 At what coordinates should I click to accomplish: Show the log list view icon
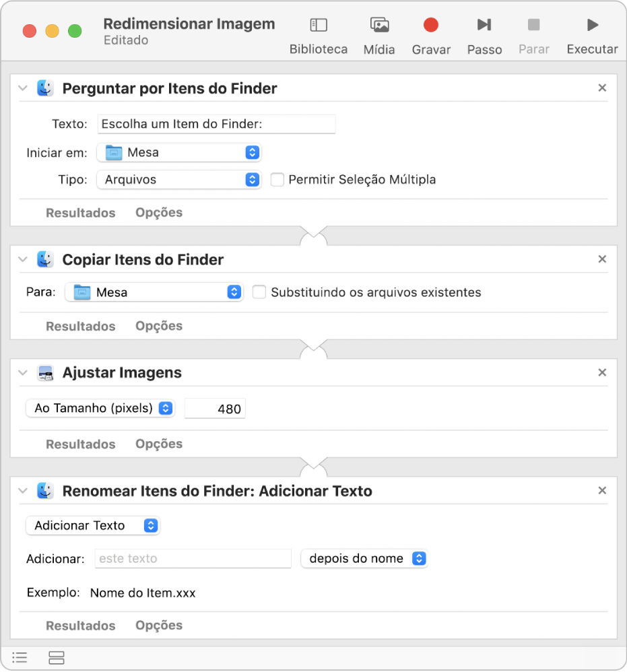pos(20,658)
